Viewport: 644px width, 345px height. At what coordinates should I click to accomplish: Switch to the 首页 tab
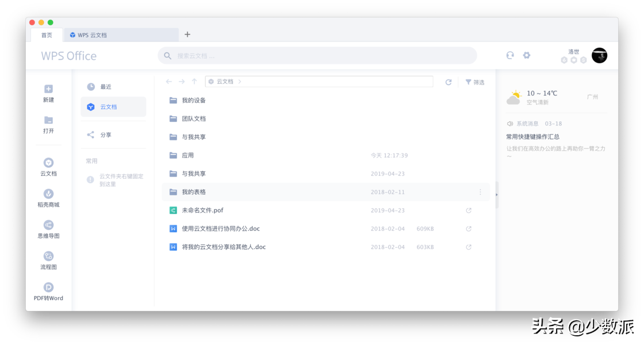pos(47,35)
